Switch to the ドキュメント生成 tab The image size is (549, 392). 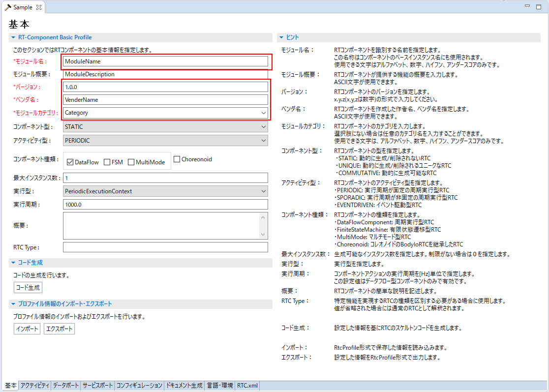[184, 385]
